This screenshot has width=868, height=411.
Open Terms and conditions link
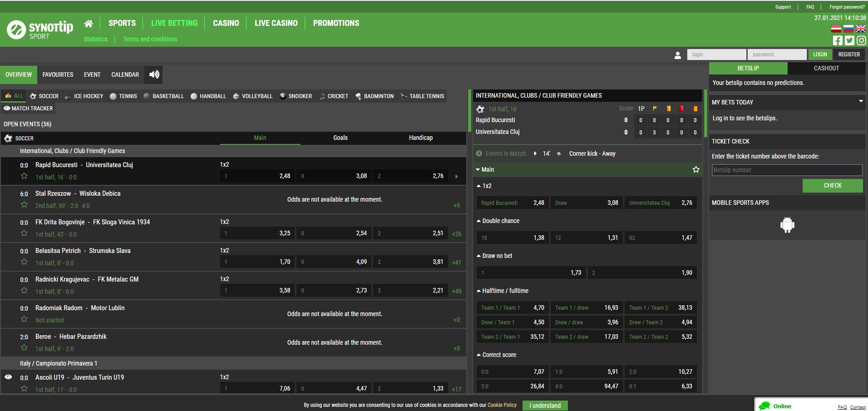(x=150, y=39)
